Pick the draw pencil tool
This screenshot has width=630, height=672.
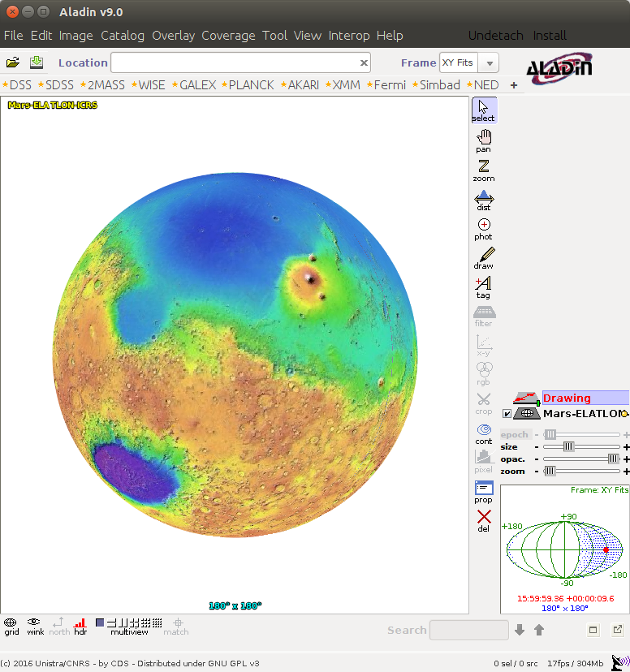[484, 258]
